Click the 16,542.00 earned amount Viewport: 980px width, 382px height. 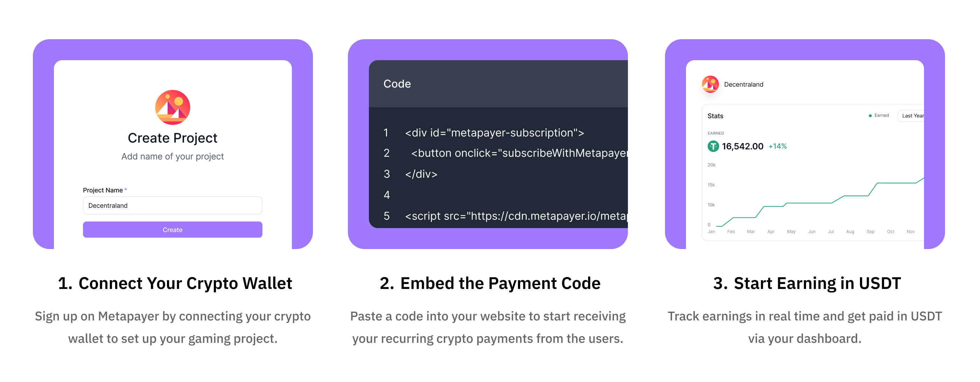(742, 146)
